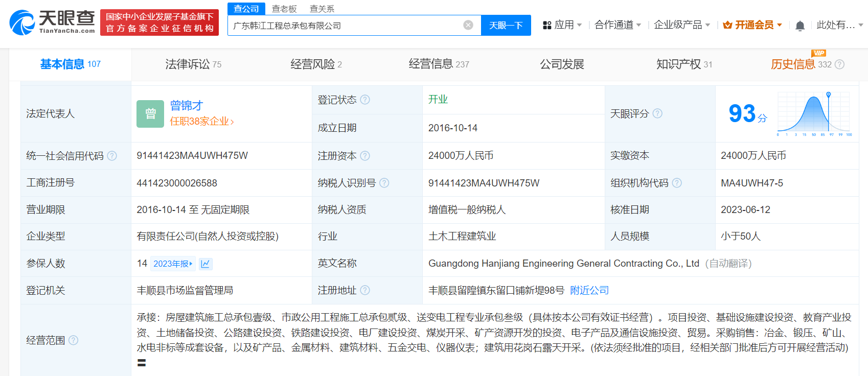This screenshot has height=376, width=868.
Task: View 任职38家企业 list
Action: 202,122
